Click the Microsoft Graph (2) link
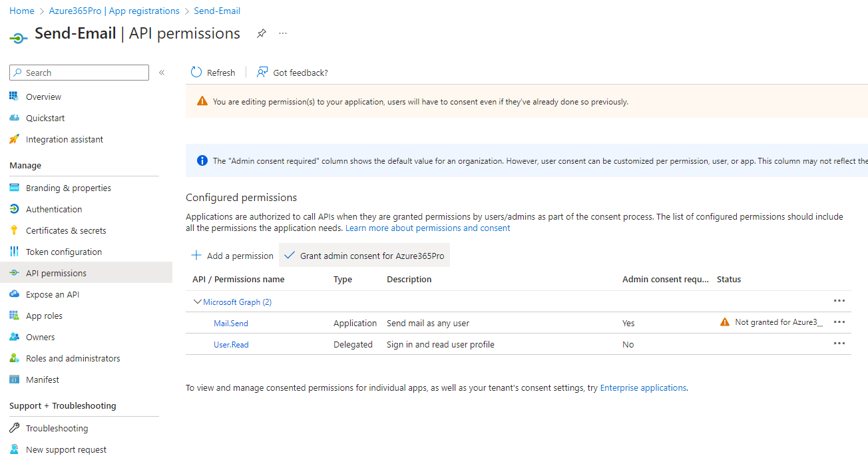The height and width of the screenshot is (464, 868). pos(238,302)
